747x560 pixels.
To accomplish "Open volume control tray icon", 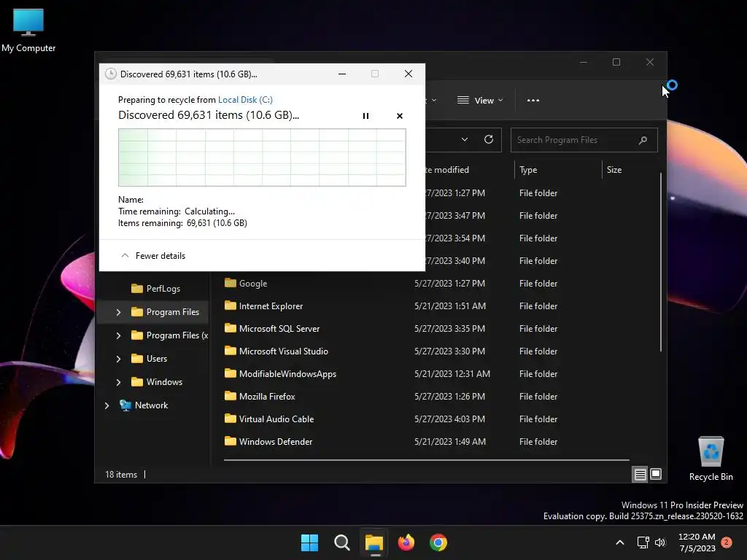I will [659, 542].
